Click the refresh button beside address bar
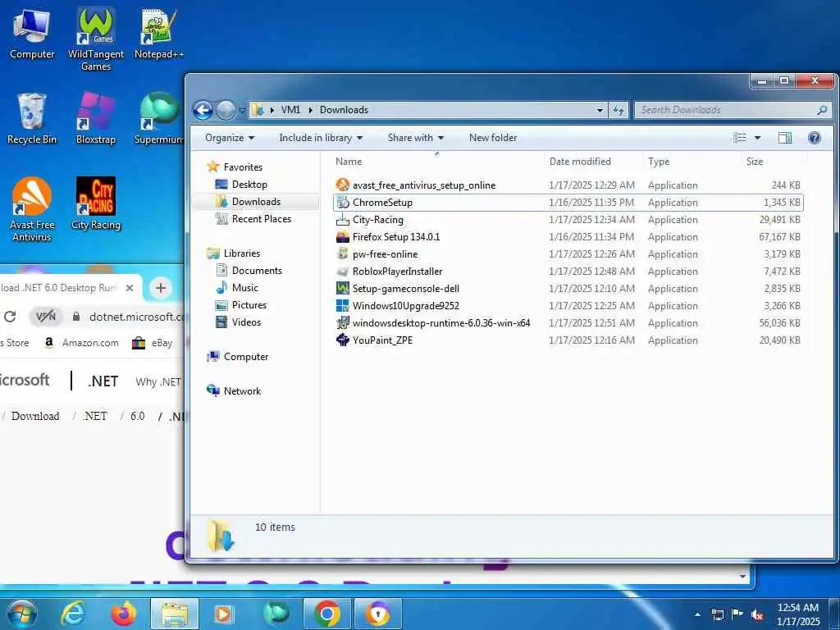 click(x=619, y=111)
